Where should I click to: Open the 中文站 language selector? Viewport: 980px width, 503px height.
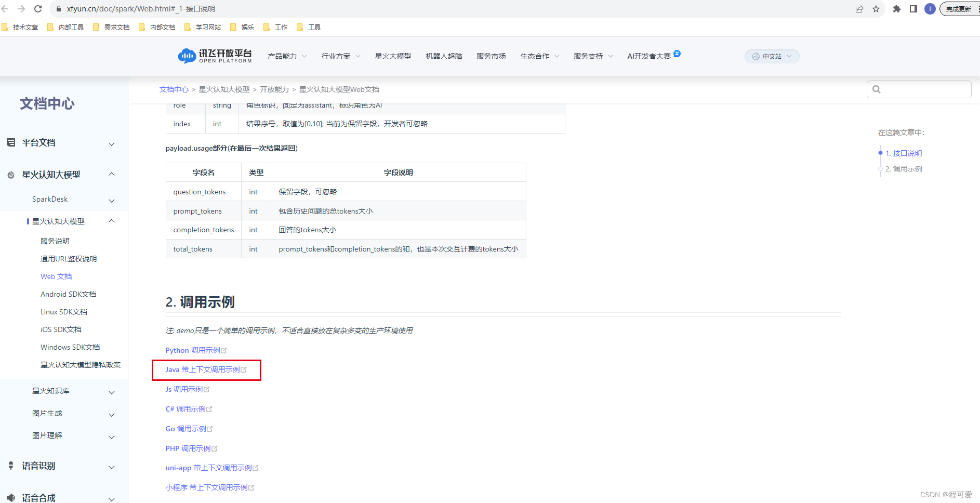point(772,56)
